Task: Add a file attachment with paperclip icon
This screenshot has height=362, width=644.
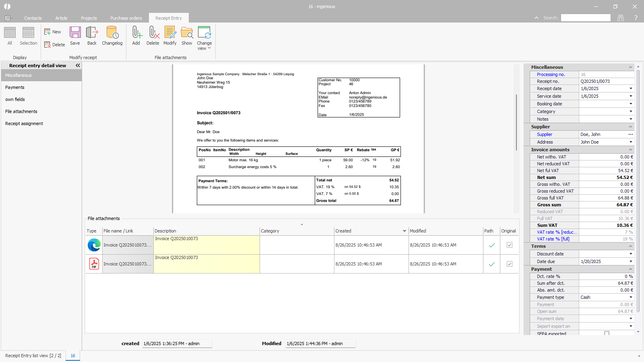Action: coord(136,33)
